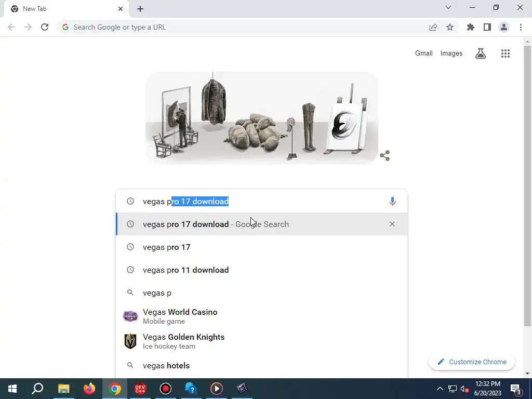Share the Google Doodle
Viewport: 532px width, 399px height.
pos(385,156)
